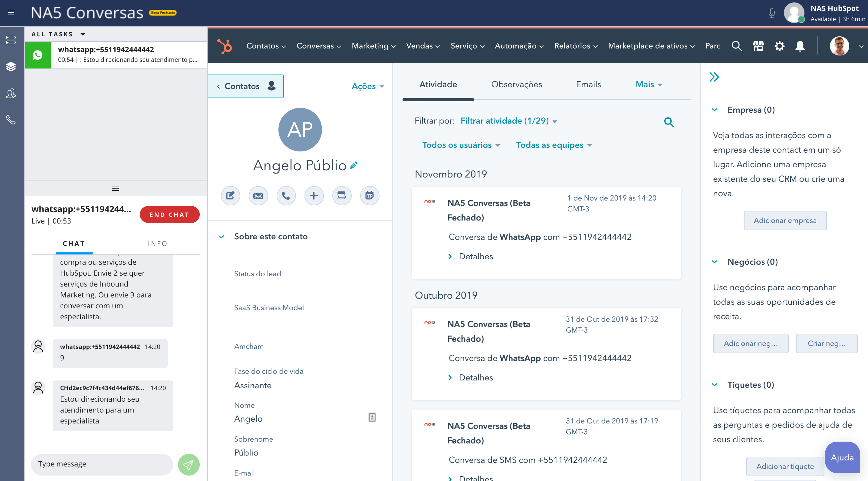Switch to the Observações tab
Image resolution: width=868 pixels, height=481 pixels.
(516, 84)
